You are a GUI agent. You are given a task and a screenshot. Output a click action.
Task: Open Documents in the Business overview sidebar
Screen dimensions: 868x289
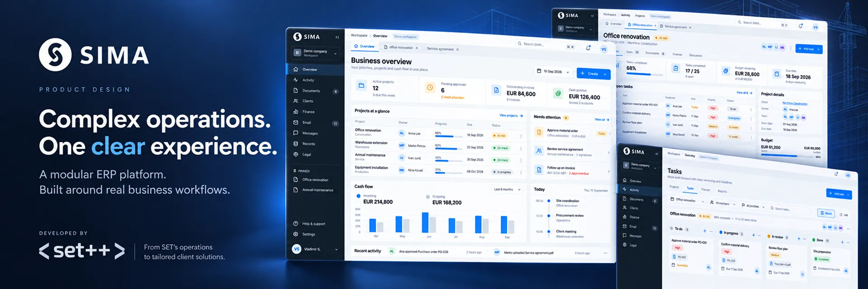[x=316, y=91]
